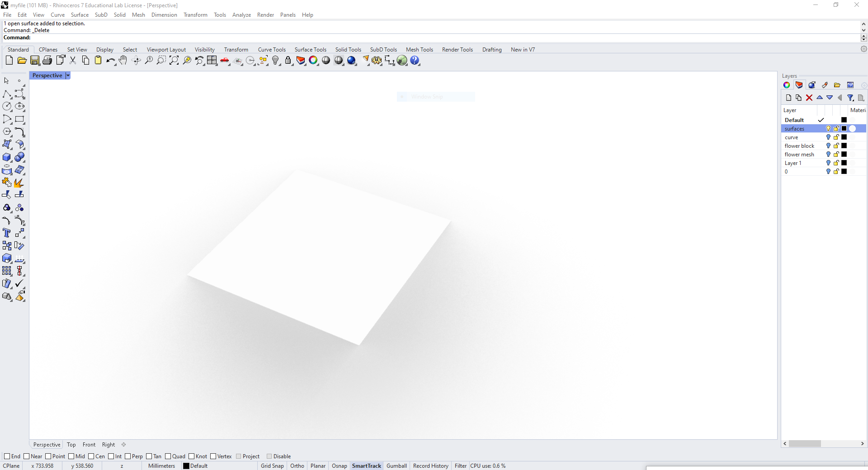
Task: Undo the last action with the arrow icon
Action: [x=110, y=61]
